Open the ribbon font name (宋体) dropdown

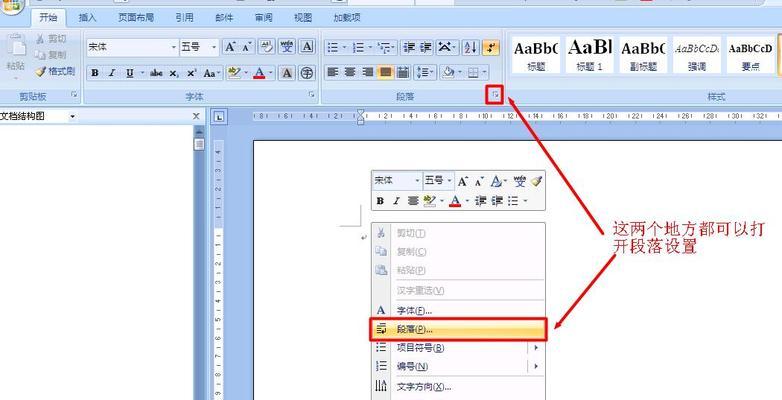tap(174, 47)
